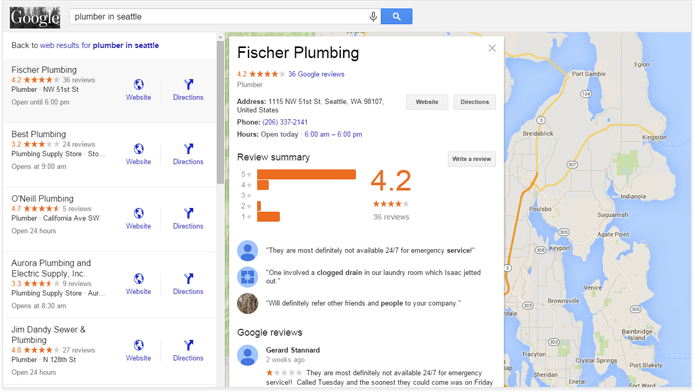Image resolution: width=694 pixels, height=392 pixels.
Task: Open Fischer Plumbing website globe icon
Action: [x=139, y=85]
